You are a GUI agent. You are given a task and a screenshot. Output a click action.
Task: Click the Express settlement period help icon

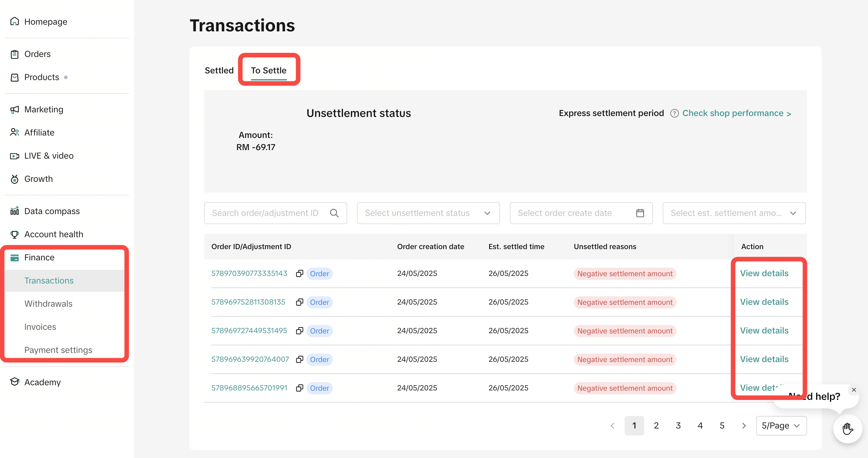coord(674,114)
